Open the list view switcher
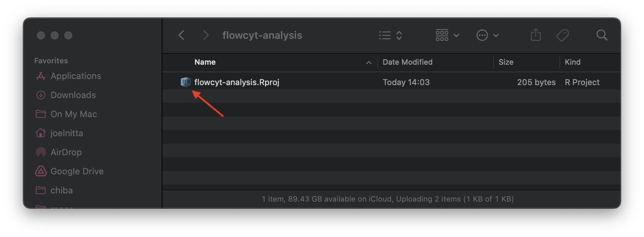 point(391,35)
